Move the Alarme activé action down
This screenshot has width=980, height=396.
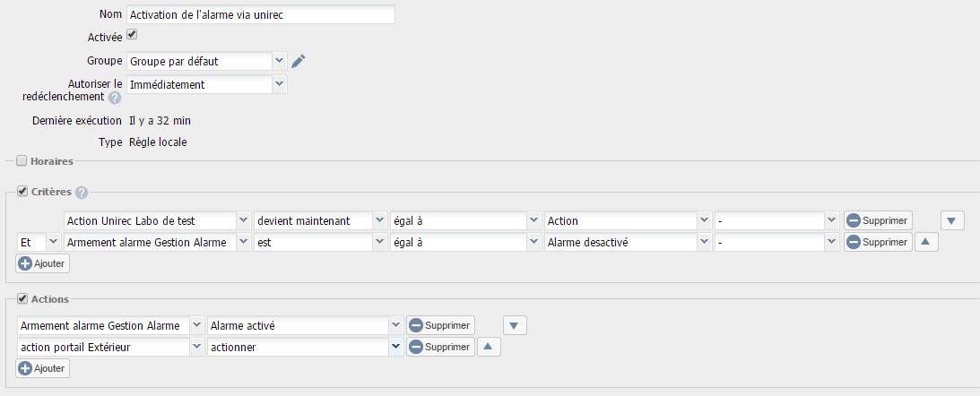515,325
